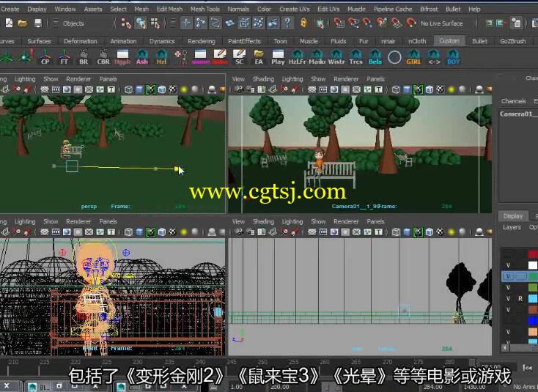538x392 pixels.
Task: Click the BOY shelf icon
Action: click(453, 57)
